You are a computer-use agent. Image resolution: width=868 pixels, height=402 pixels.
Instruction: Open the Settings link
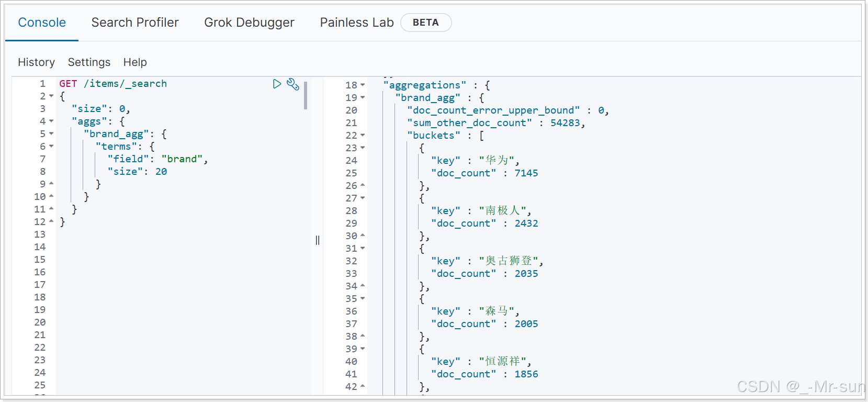(89, 62)
